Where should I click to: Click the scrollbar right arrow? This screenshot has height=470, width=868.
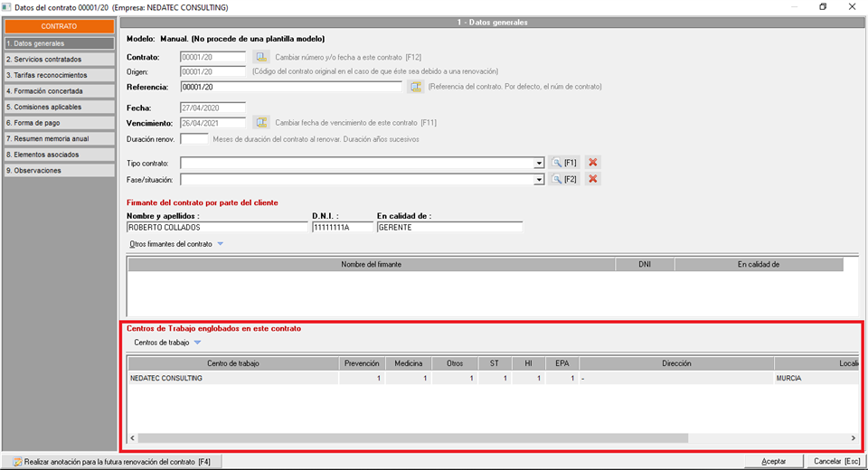coord(853,437)
